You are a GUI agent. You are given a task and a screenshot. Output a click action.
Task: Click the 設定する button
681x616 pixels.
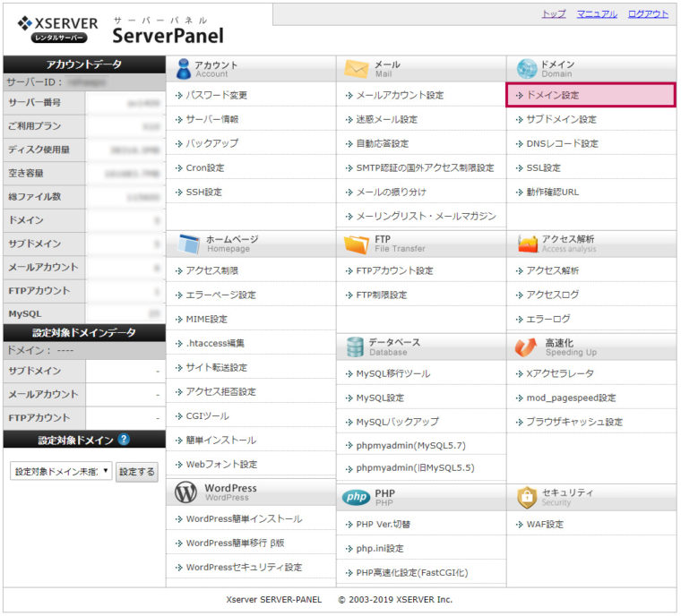tap(137, 472)
